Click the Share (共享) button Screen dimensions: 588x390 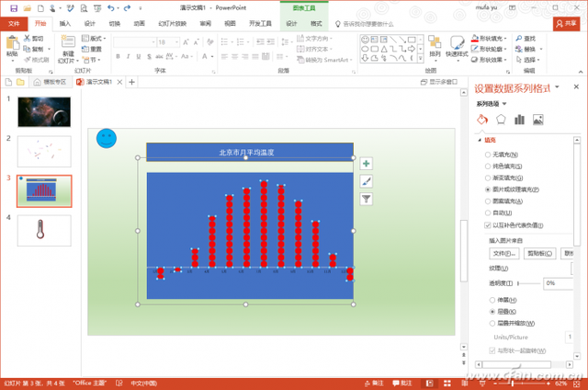tap(566, 24)
